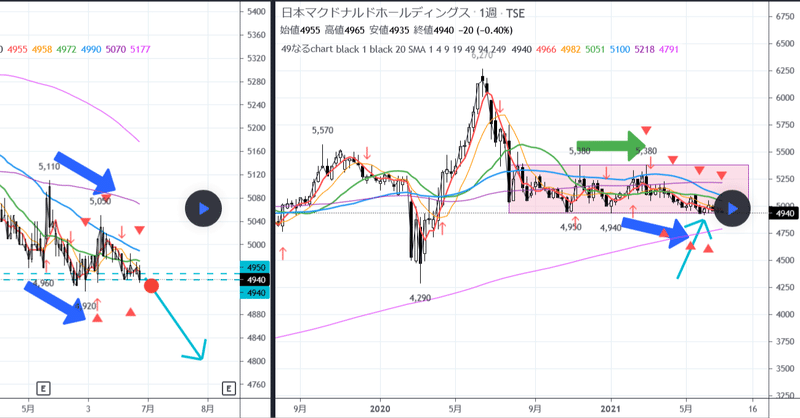This screenshot has width=800, height=418.
Task: Click the play button on the weekly chart
Action: pyautogui.click(x=732, y=208)
